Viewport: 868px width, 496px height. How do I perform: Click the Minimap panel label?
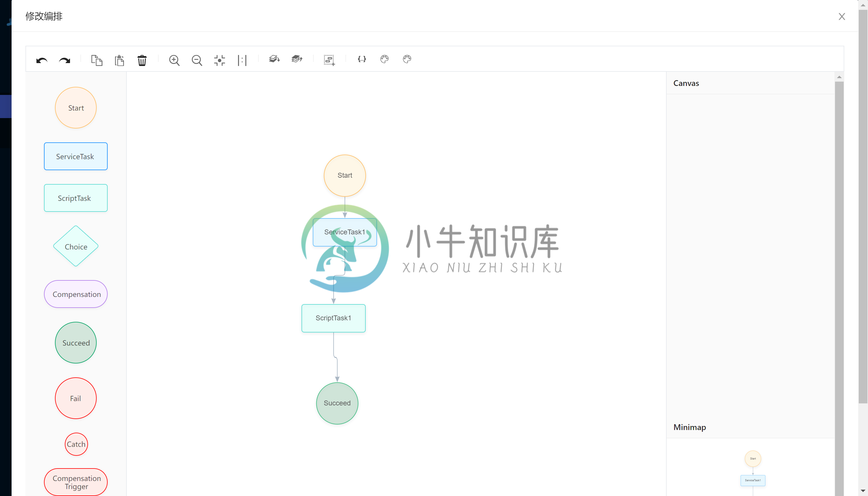689,427
